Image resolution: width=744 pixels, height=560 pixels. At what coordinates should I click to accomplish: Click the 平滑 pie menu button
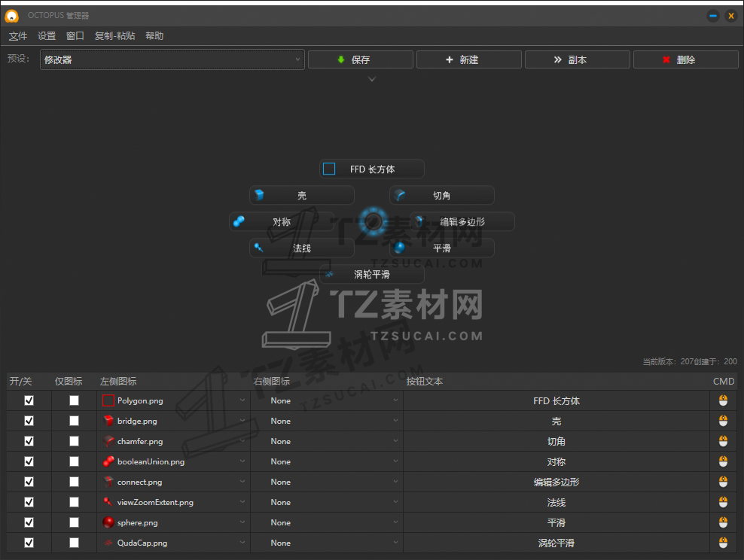click(x=442, y=248)
